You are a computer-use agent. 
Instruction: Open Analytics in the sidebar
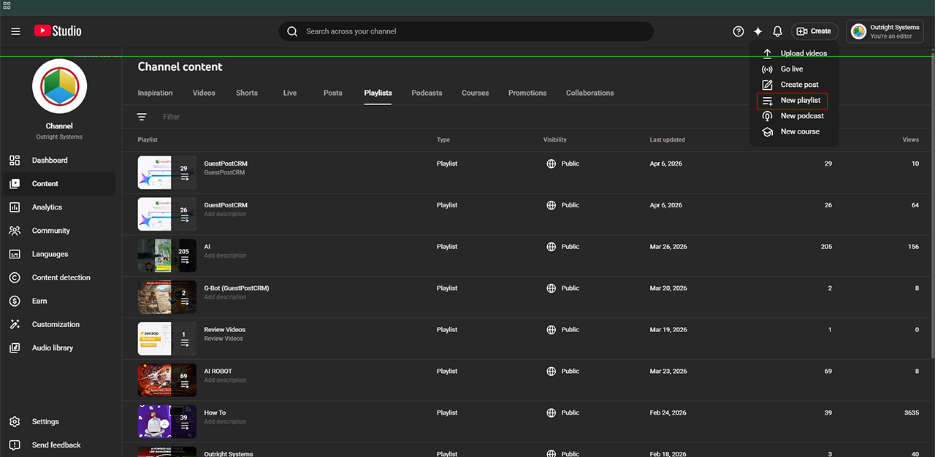click(x=60, y=207)
